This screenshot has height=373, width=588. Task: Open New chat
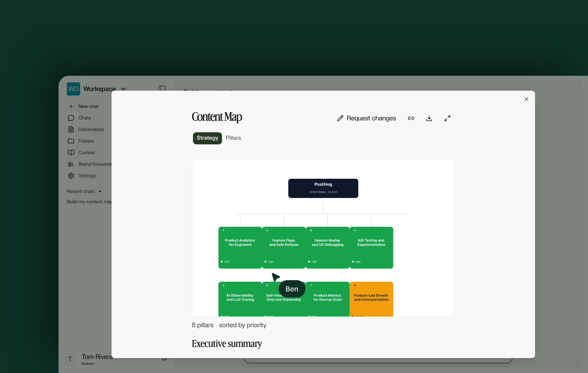point(88,106)
